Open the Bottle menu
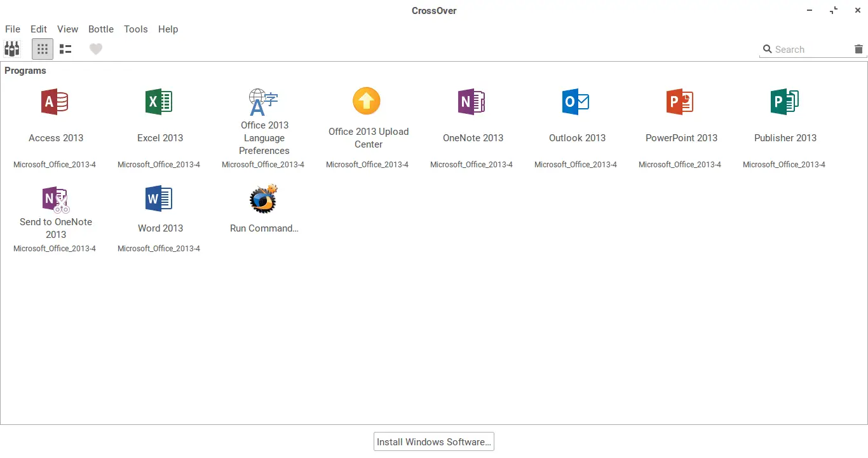 tap(101, 29)
